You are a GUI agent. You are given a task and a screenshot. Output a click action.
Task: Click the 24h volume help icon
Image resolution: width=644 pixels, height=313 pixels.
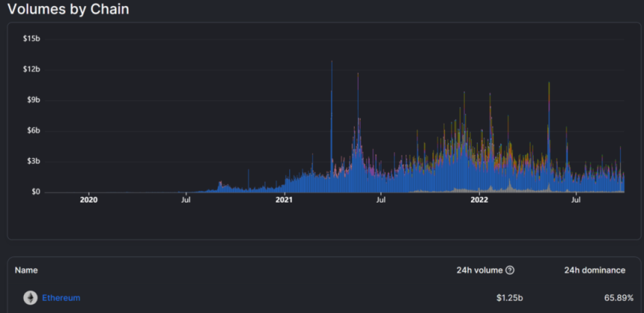[510, 271]
